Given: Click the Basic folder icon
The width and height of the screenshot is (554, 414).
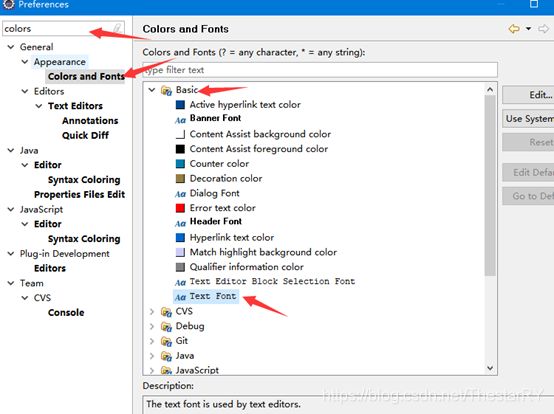Looking at the screenshot, I should click(x=166, y=90).
